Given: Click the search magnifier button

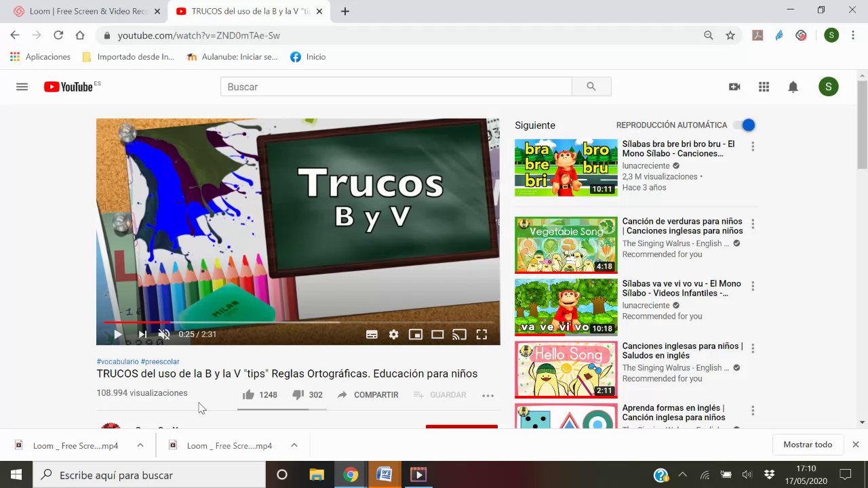Looking at the screenshot, I should [x=591, y=87].
